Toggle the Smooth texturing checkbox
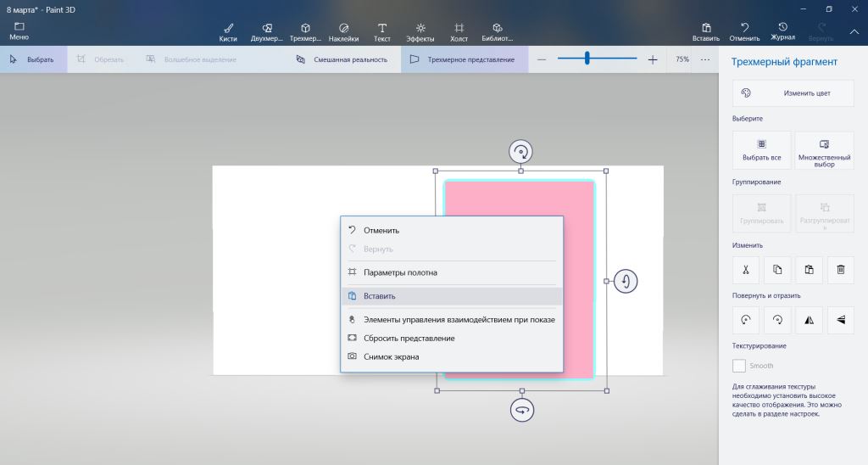 739,366
